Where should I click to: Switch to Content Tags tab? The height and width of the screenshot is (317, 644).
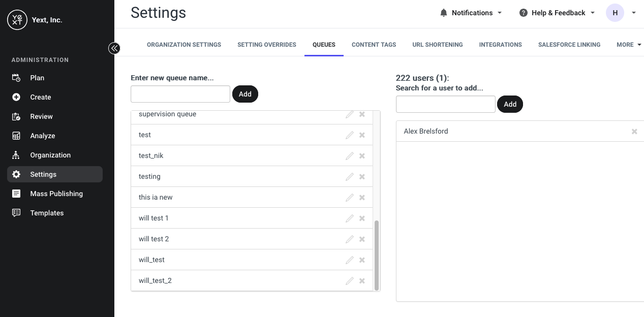pyautogui.click(x=374, y=45)
